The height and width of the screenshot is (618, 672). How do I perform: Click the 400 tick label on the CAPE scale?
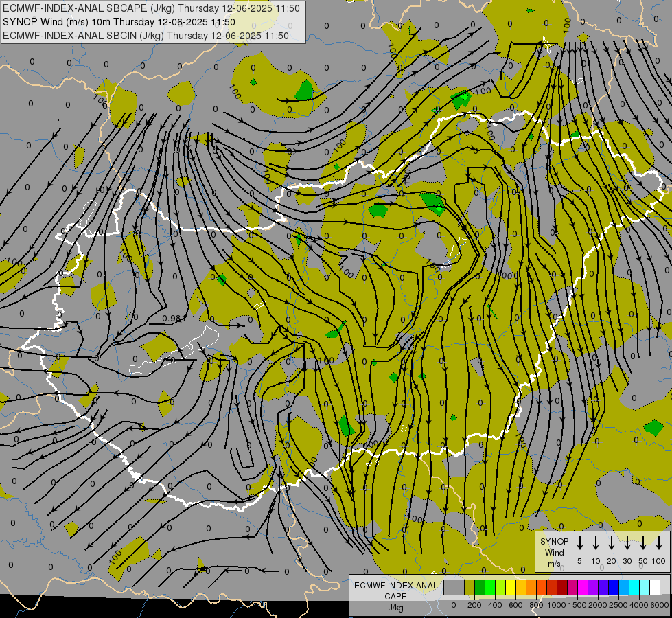[495, 605]
